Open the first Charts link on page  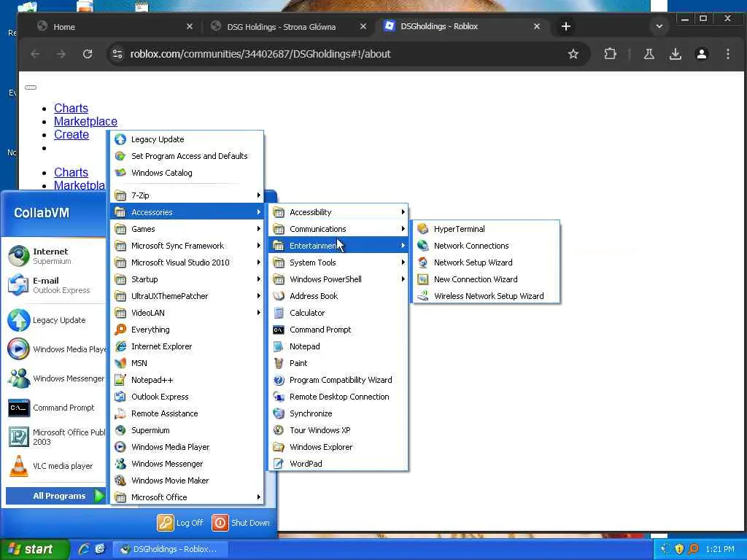[71, 108]
